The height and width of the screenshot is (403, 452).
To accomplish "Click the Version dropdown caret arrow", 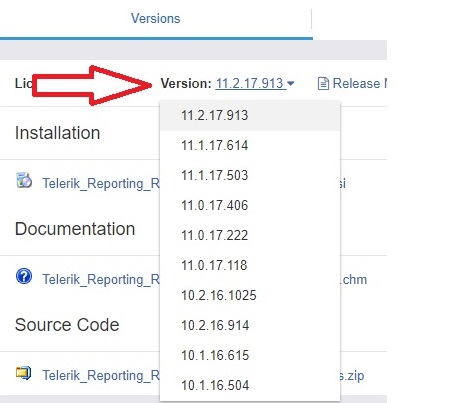I will pos(291,83).
